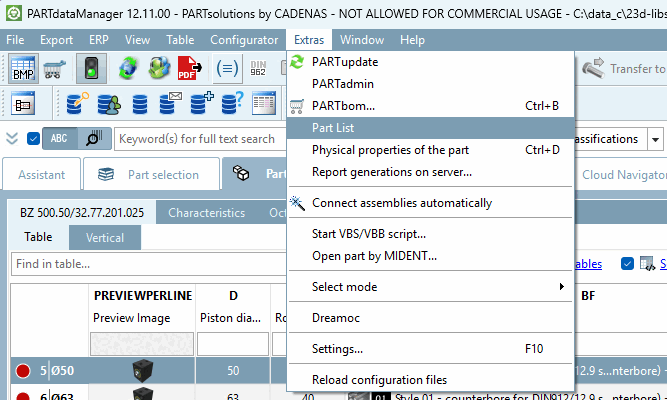667x400 pixels.
Task: Switch to the Cloud Navigator tab
Action: pos(623,175)
